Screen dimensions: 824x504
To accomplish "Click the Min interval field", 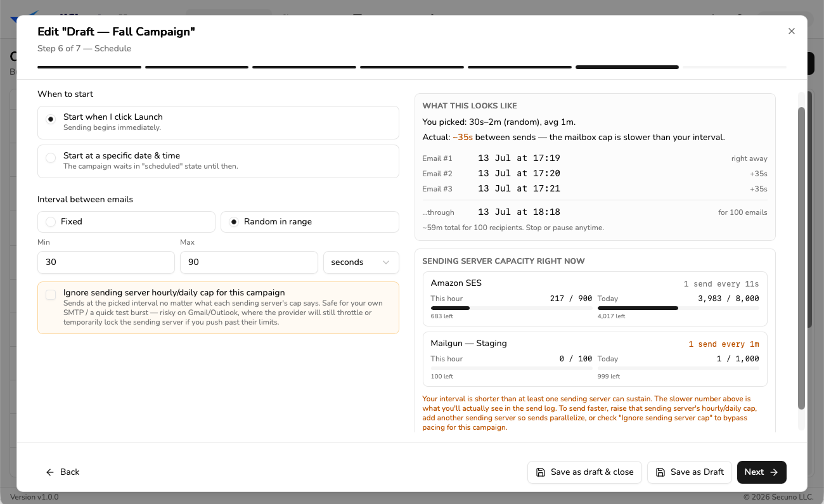I will (x=106, y=262).
